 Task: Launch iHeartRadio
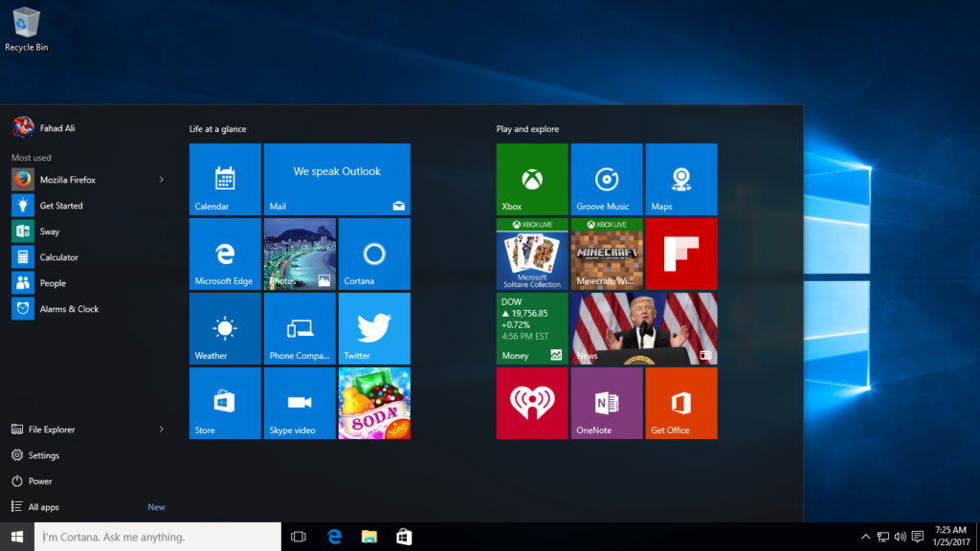(x=532, y=403)
